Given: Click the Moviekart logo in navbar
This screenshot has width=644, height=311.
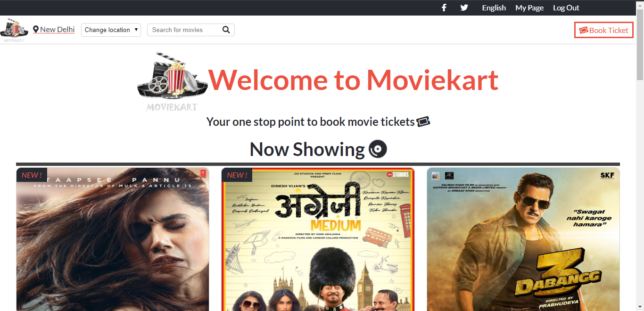Looking at the screenshot, I should pos(15,31).
